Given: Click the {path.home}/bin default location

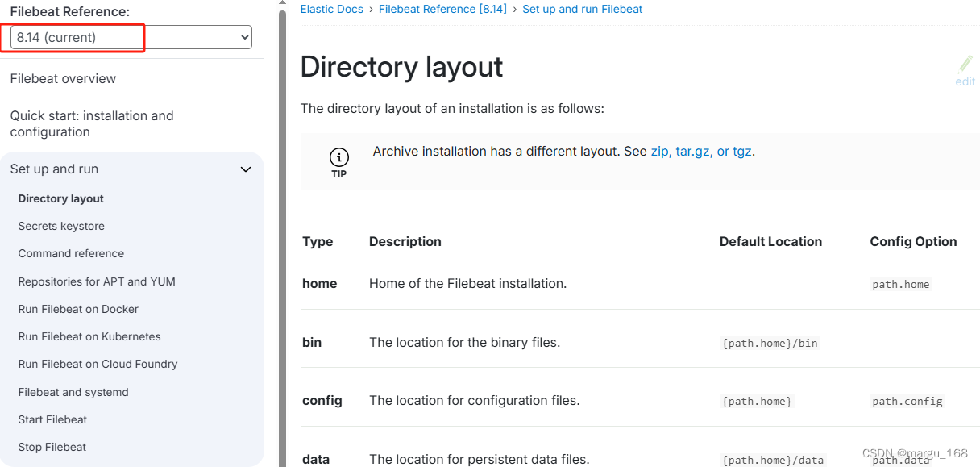Looking at the screenshot, I should coord(770,343).
